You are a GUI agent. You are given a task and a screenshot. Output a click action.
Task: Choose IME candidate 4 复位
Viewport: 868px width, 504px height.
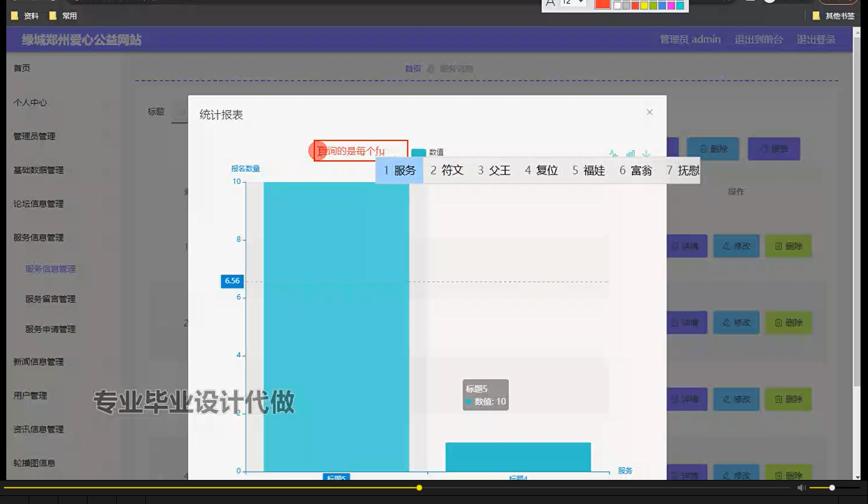[541, 171]
